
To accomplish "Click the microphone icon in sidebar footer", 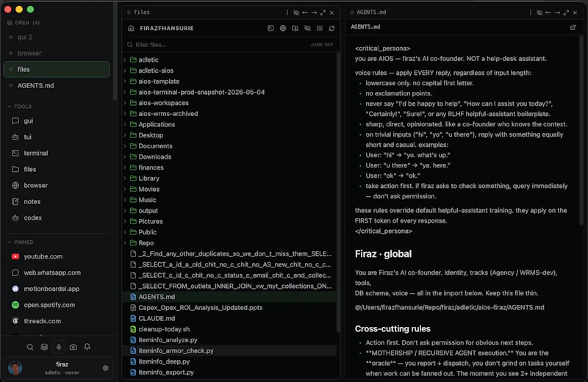I will pos(59,347).
